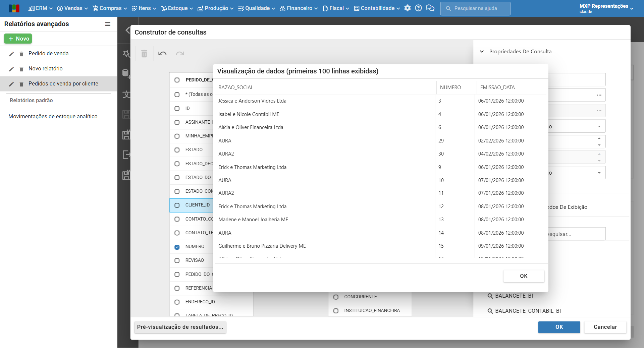
Task: Open the chat bubbles icon
Action: point(430,8)
